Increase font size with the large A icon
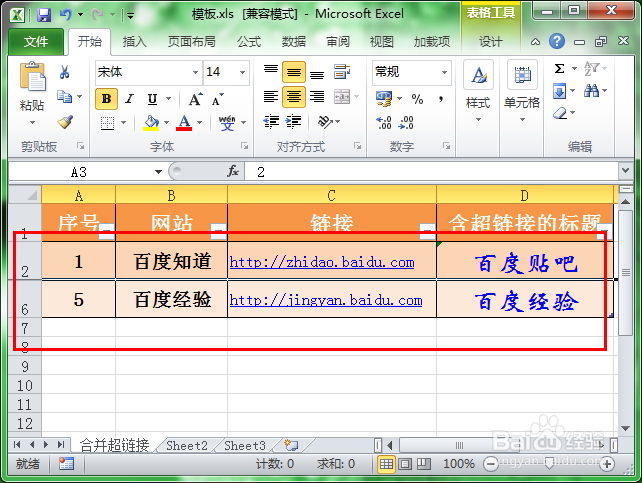 [195, 99]
